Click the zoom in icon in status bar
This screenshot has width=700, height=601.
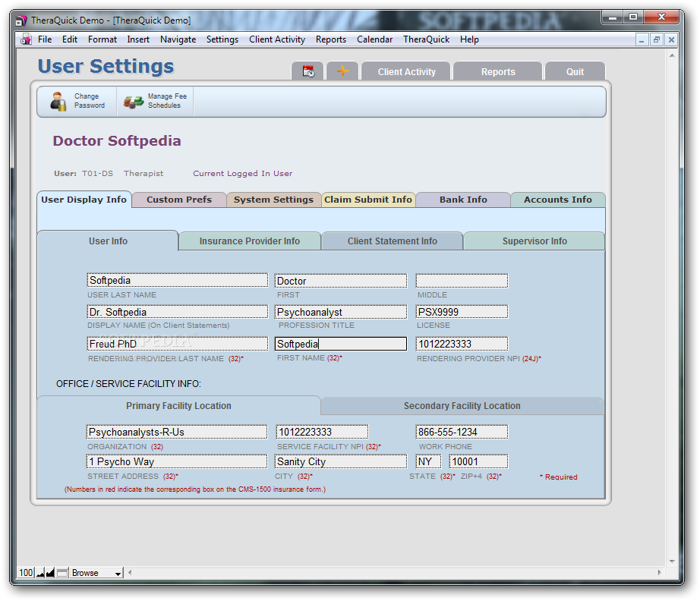pyautogui.click(x=50, y=573)
